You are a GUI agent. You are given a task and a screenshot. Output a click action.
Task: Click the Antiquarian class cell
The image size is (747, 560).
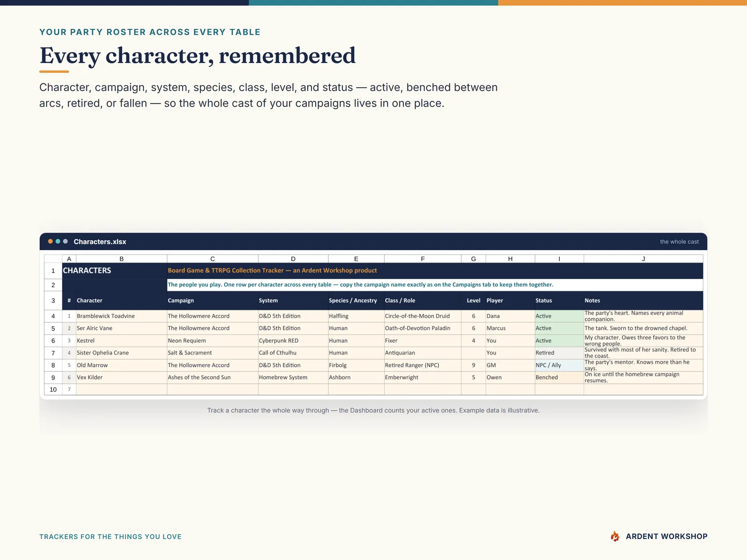click(423, 353)
